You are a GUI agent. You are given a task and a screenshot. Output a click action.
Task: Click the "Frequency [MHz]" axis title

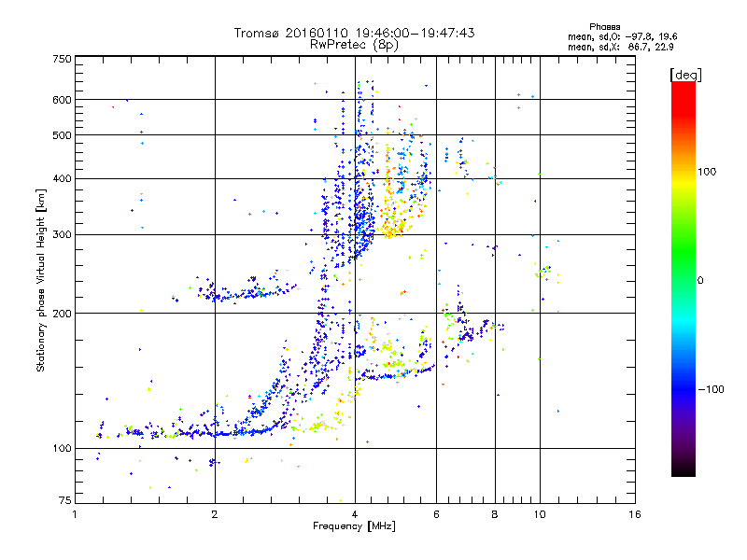(x=354, y=526)
